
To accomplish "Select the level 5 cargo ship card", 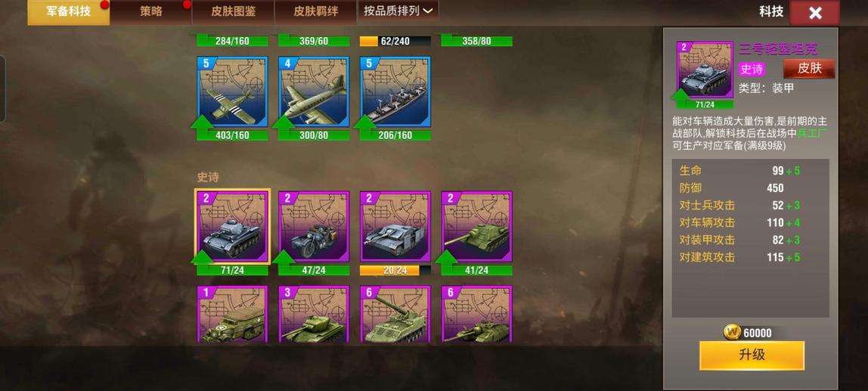I will tap(395, 92).
